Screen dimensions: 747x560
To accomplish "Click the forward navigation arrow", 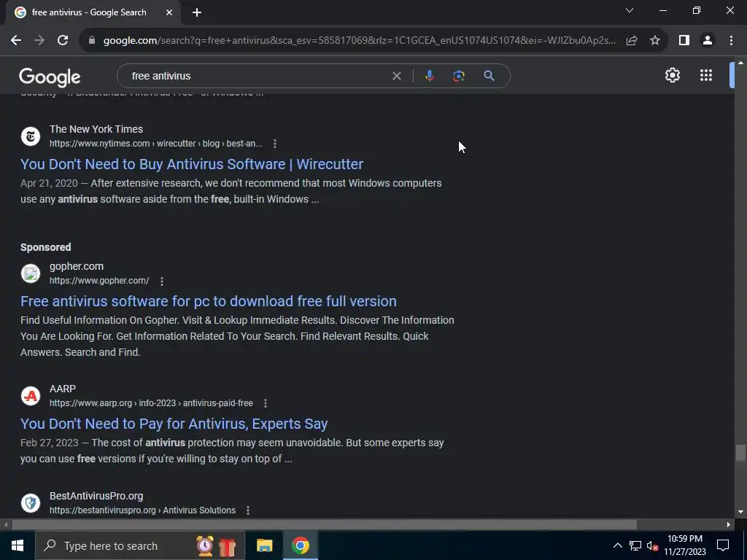I will (39, 41).
